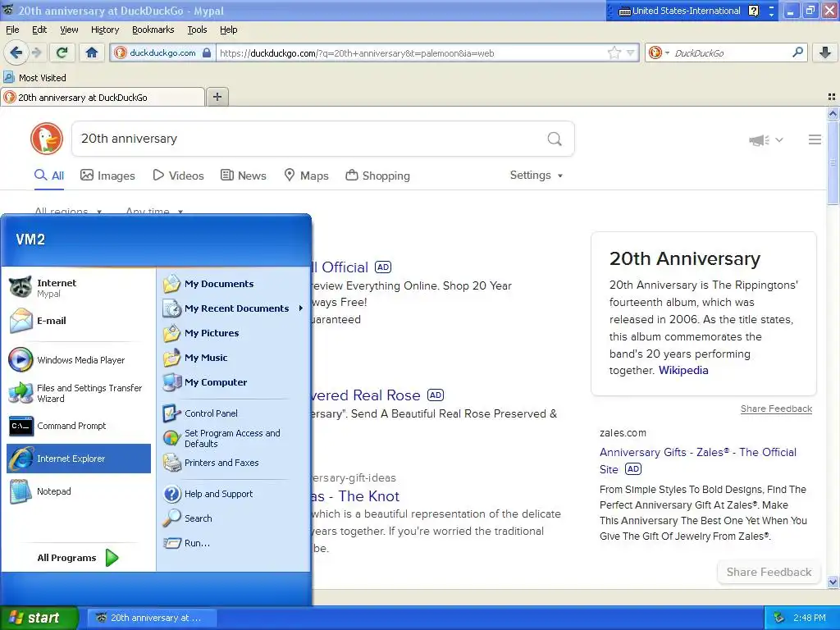Click the DuckDuckGo duck logo
The image size is (840, 630).
pos(47,139)
